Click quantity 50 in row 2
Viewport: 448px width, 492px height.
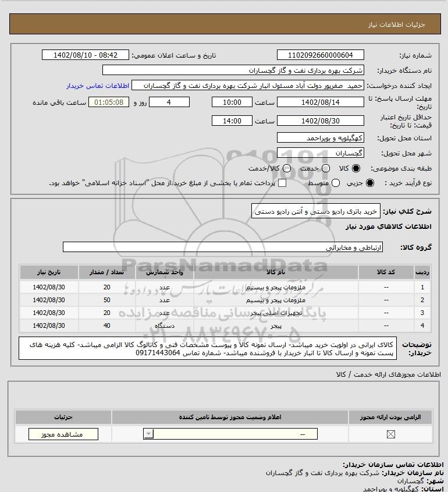click(x=107, y=300)
